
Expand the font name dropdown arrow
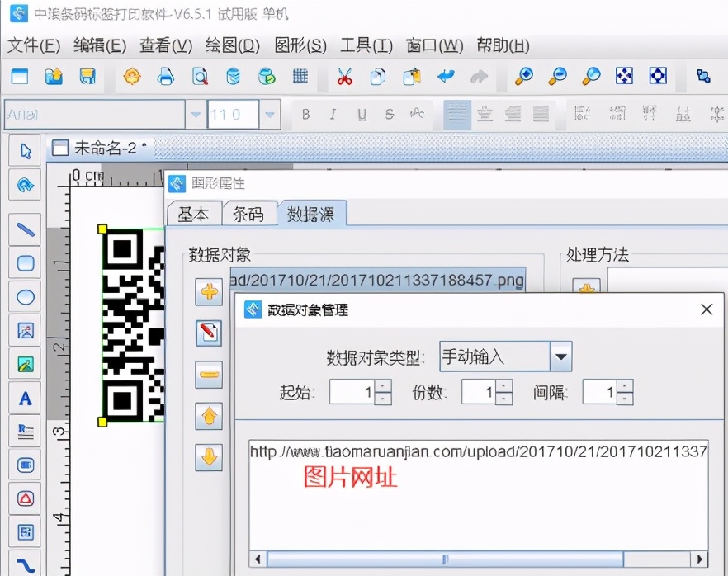(196, 114)
